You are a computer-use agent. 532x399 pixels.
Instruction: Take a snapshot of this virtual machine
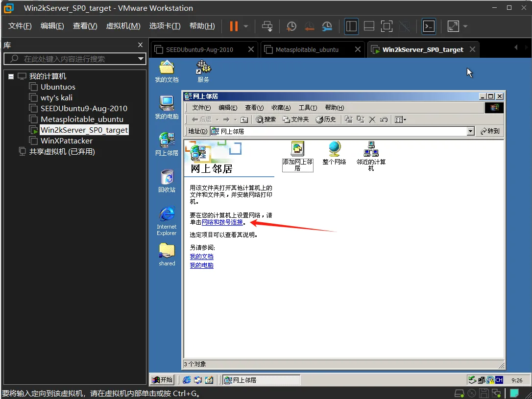tap(291, 26)
